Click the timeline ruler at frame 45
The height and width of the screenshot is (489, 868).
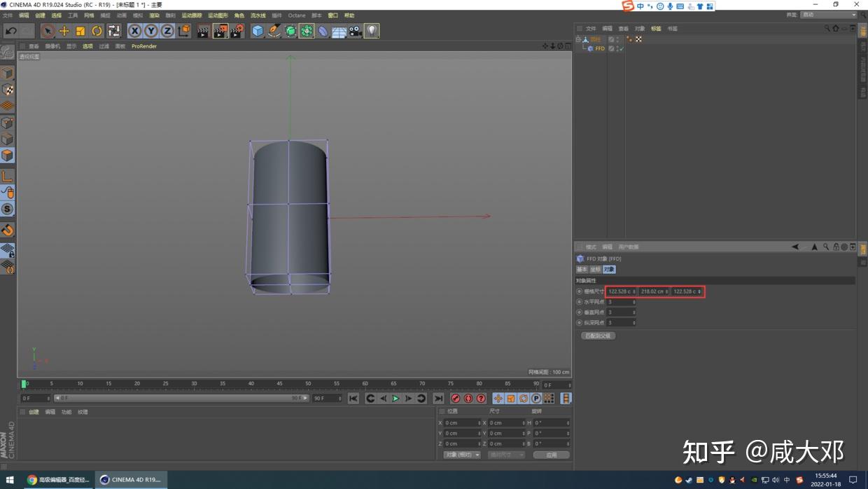tap(279, 384)
